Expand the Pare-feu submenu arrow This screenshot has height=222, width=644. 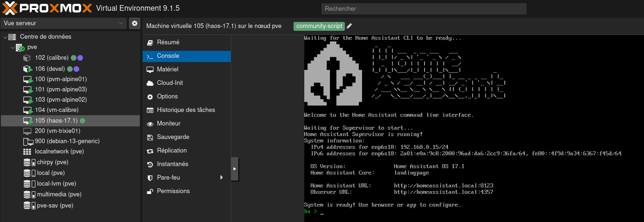click(221, 178)
